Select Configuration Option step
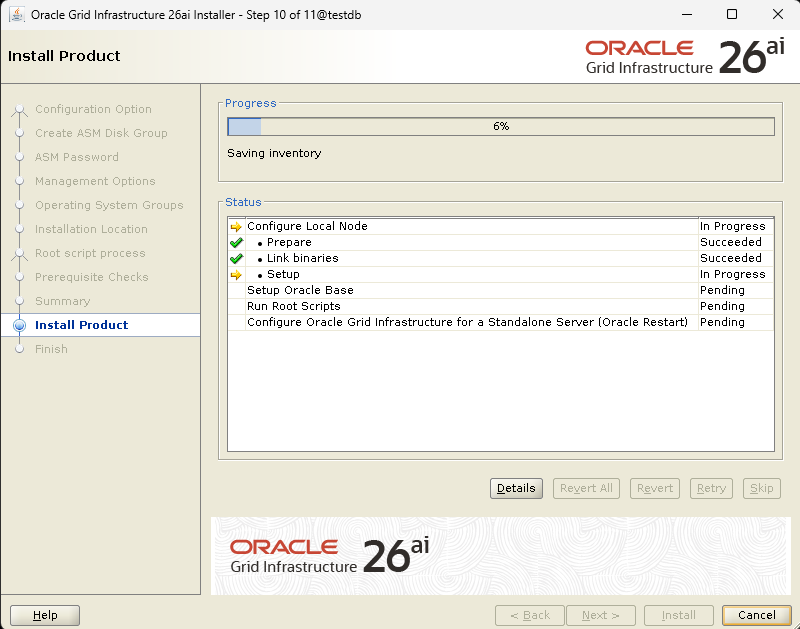The image size is (800, 629). [93, 109]
